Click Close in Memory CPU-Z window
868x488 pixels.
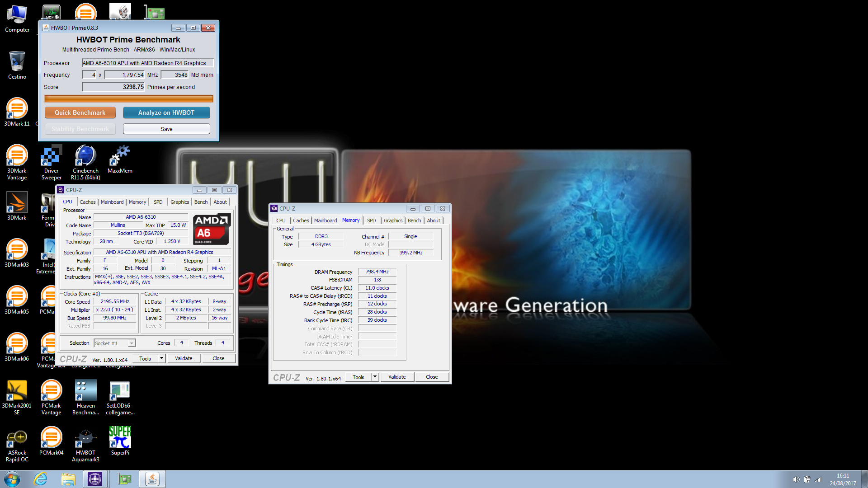click(432, 377)
